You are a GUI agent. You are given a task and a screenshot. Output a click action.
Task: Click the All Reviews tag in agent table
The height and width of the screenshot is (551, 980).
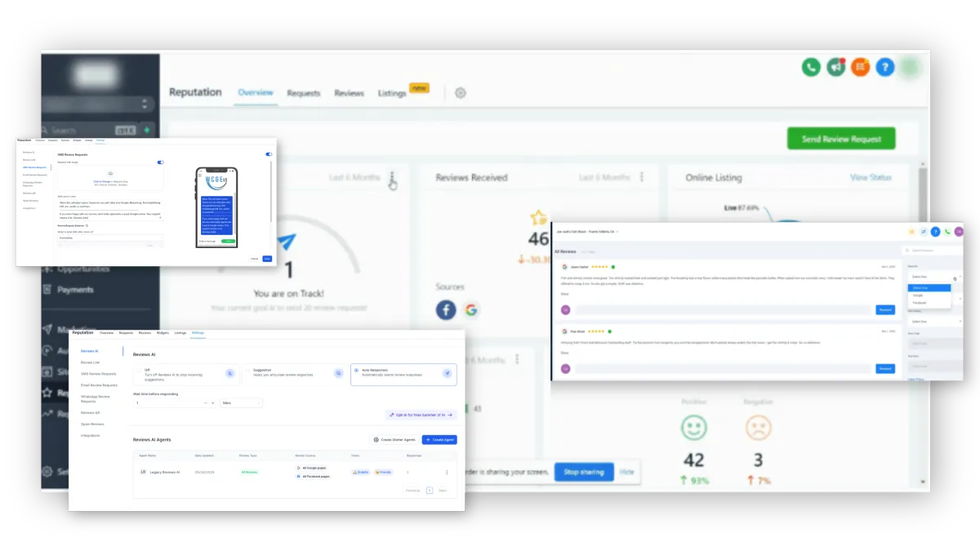click(249, 472)
